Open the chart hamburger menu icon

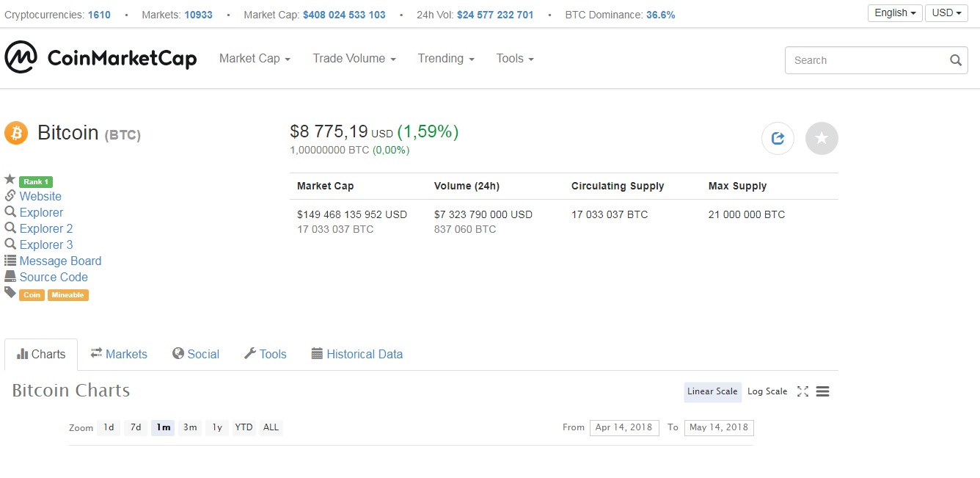click(x=822, y=391)
